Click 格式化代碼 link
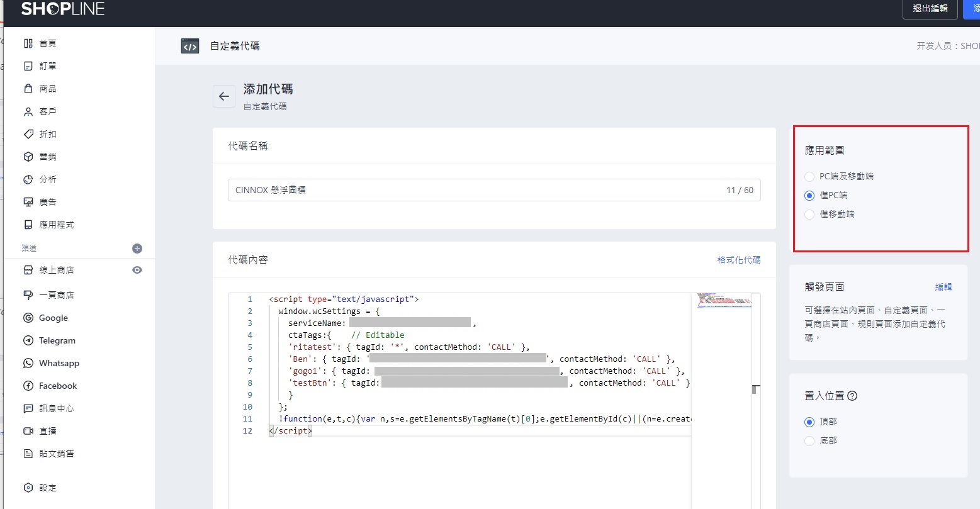Screen dimensions: 980x509 click(x=738, y=260)
